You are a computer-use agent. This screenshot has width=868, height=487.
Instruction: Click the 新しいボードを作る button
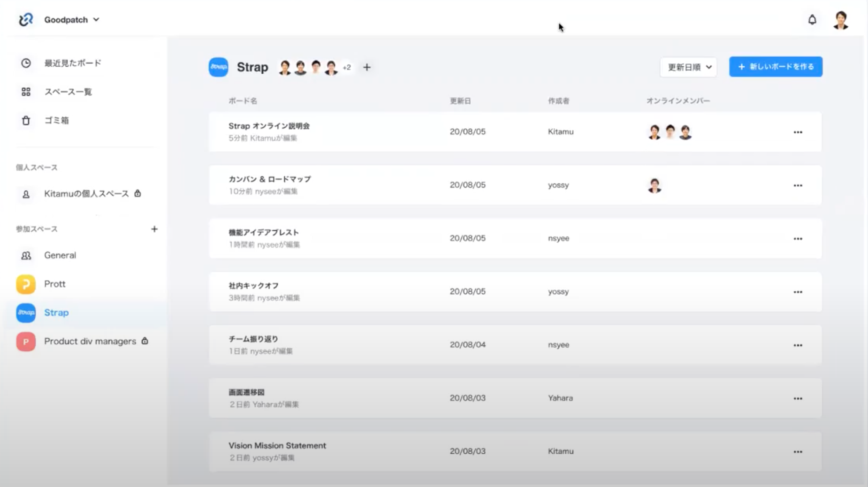pos(776,67)
